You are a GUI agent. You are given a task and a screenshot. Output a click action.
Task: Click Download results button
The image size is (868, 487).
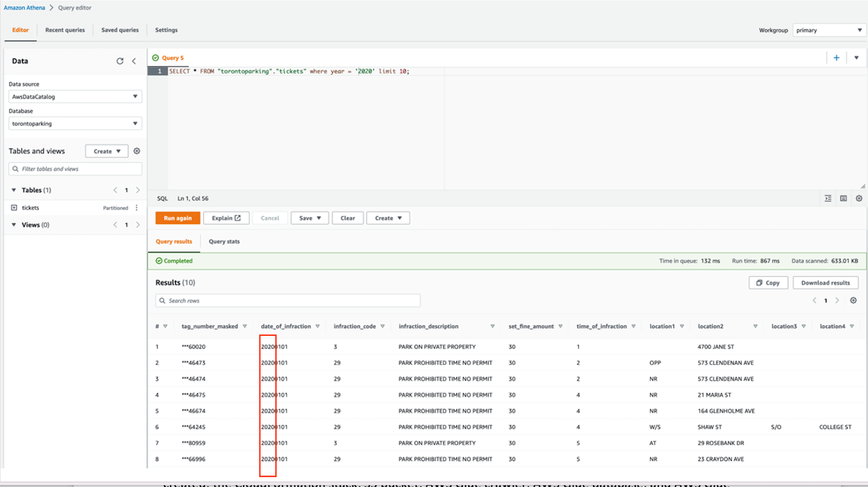tap(825, 283)
